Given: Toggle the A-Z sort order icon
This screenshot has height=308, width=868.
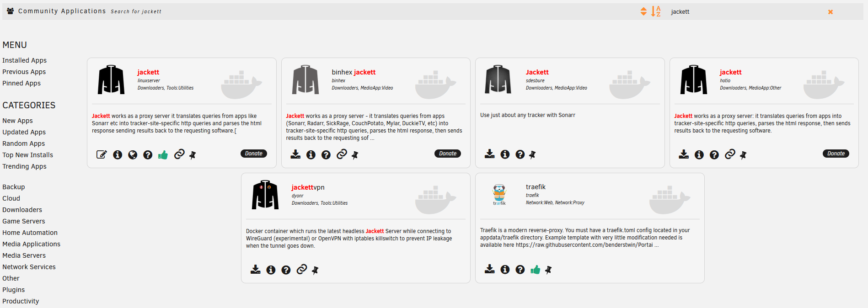Looking at the screenshot, I should tap(656, 11).
